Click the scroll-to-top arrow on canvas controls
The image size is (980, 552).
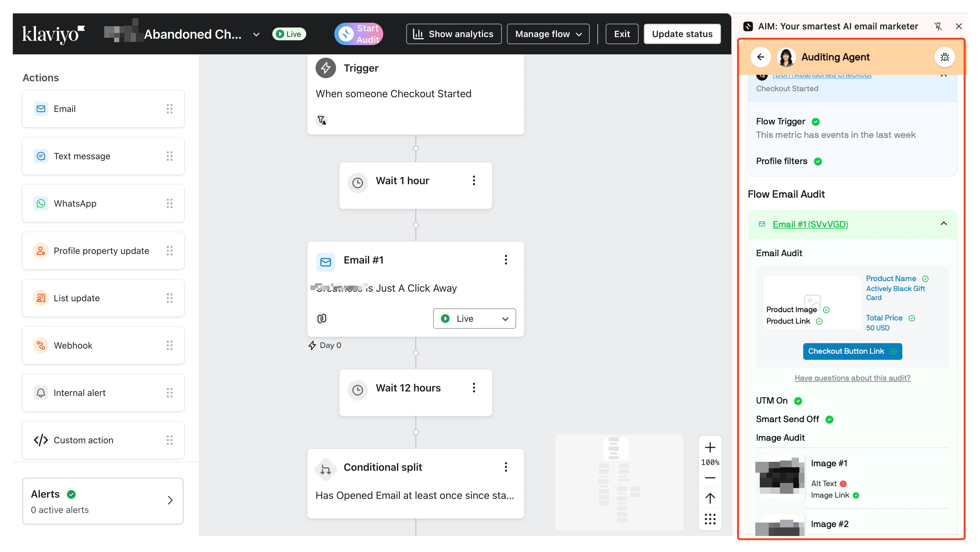[710, 498]
